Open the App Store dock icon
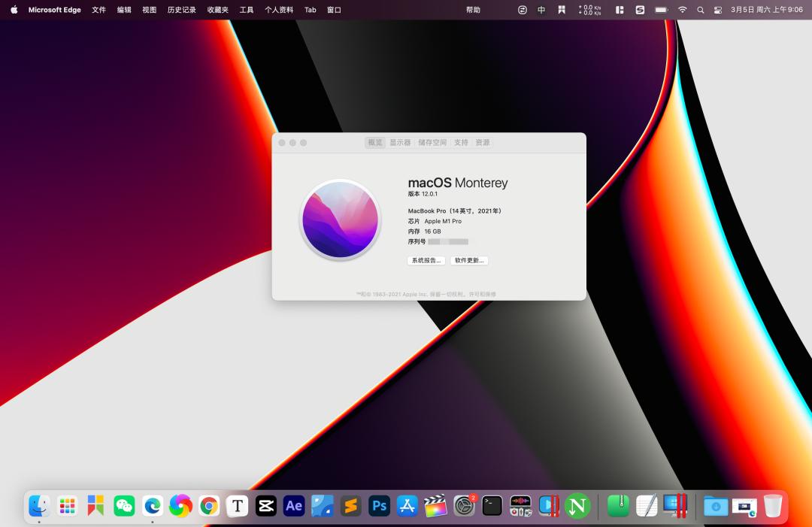The width and height of the screenshot is (812, 527). pos(407,506)
